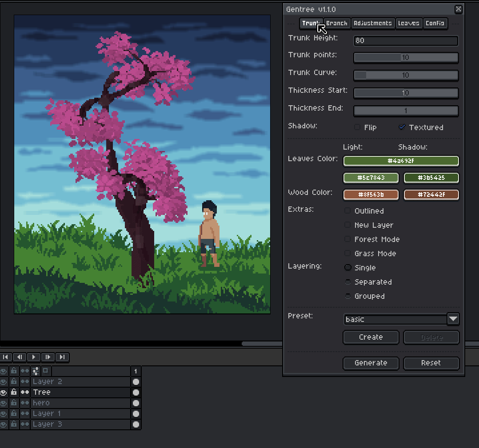Enable the Flip shadow checkbox
479x448 pixels.
coord(357,127)
